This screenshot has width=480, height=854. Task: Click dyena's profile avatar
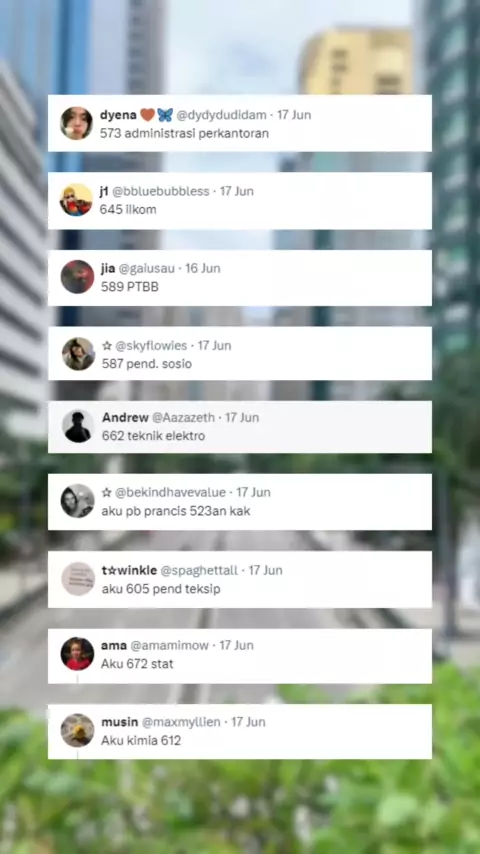[x=76, y=123]
